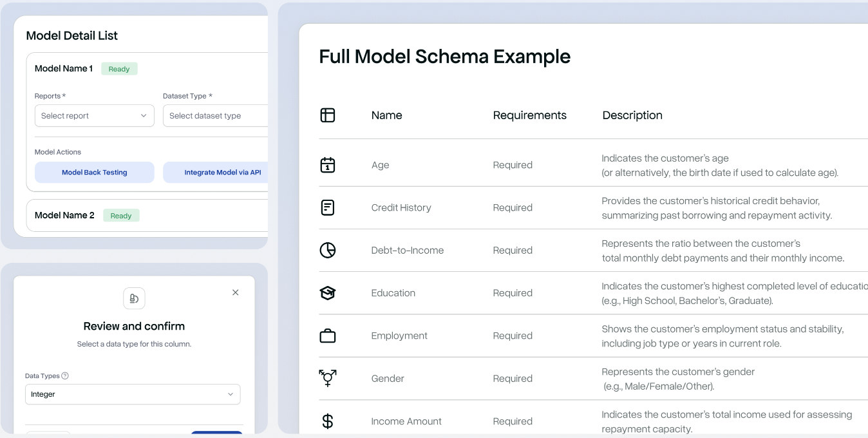Click the Description column header

point(632,115)
